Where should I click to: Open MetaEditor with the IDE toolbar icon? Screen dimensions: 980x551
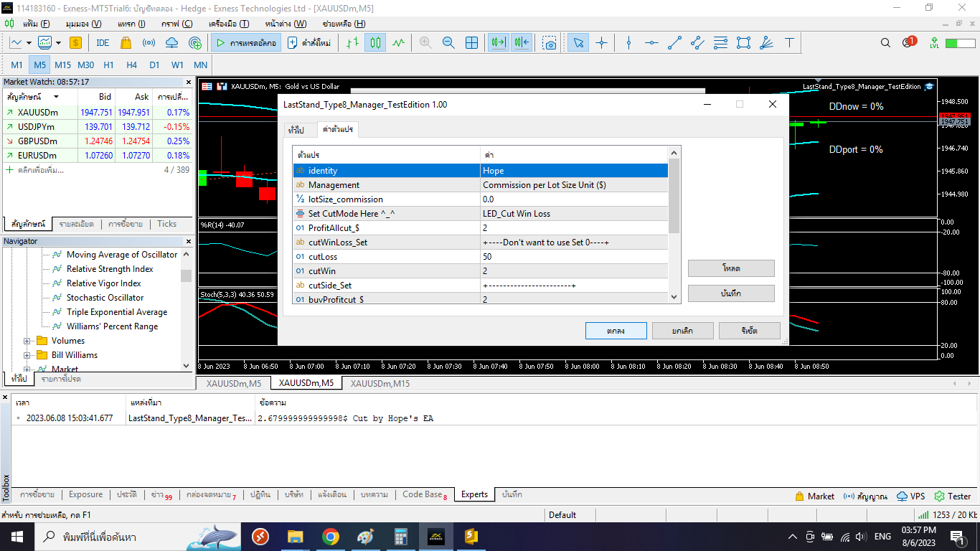[102, 42]
